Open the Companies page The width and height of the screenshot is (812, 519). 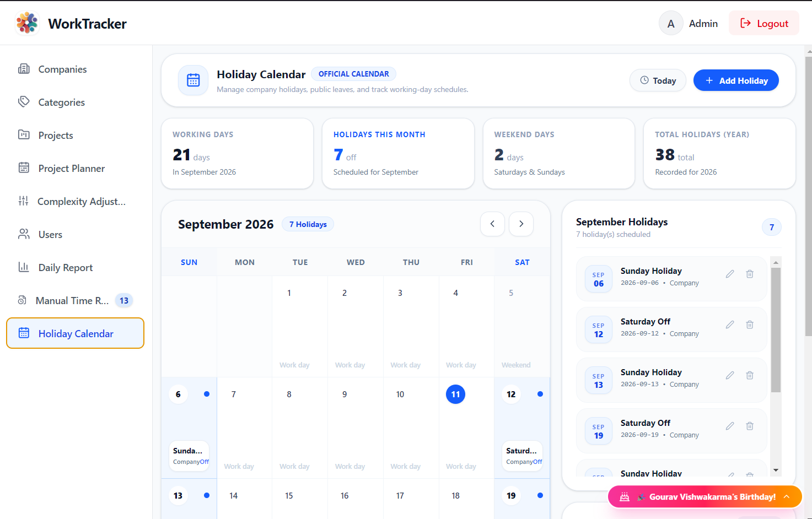75,69
